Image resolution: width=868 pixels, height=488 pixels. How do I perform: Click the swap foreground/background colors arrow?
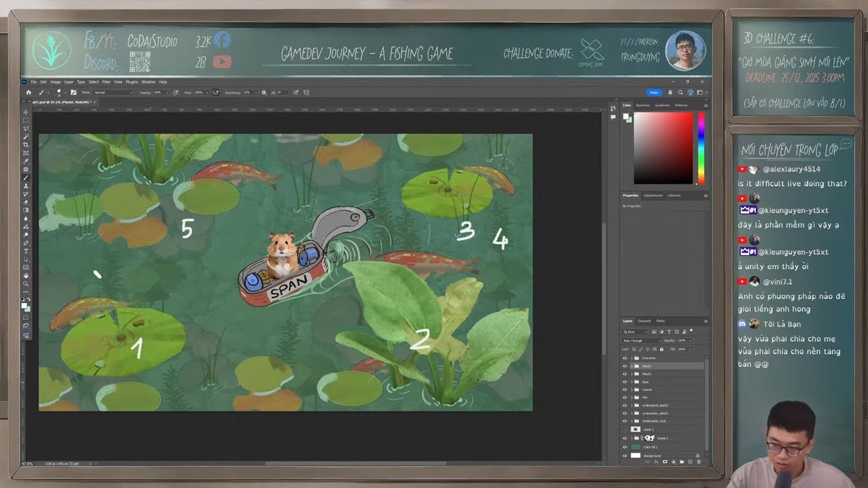tap(30, 299)
